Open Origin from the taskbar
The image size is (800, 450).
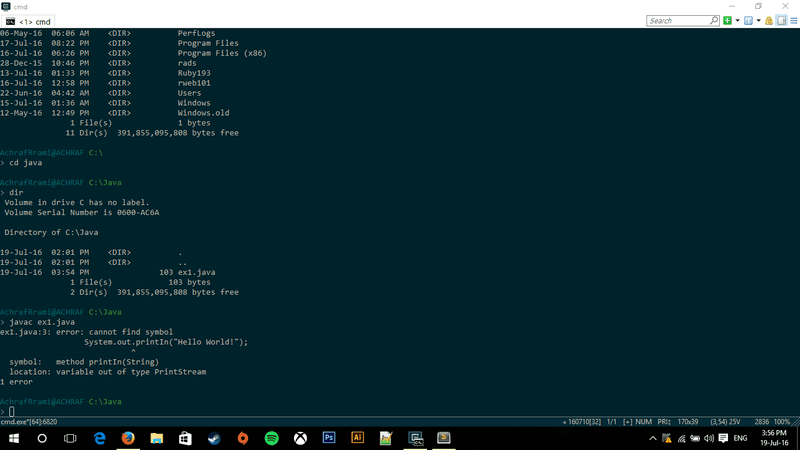(x=243, y=438)
